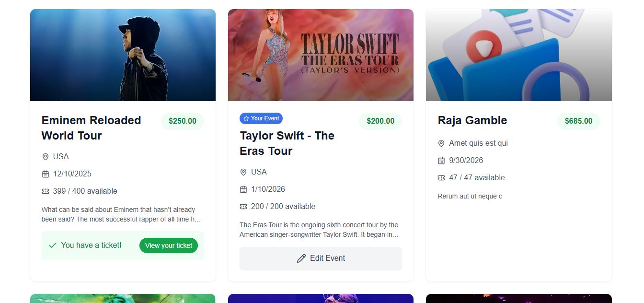Click the View your ticket button

(x=169, y=245)
